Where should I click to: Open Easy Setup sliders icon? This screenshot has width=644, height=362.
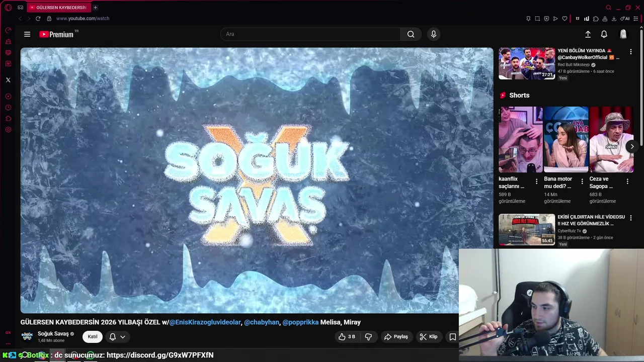click(635, 19)
